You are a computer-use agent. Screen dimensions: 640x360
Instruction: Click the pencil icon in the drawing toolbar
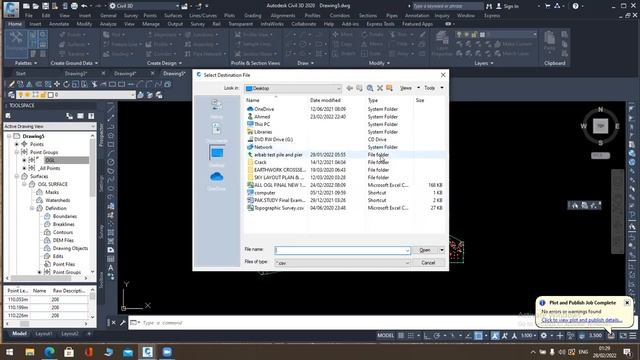(11, 84)
